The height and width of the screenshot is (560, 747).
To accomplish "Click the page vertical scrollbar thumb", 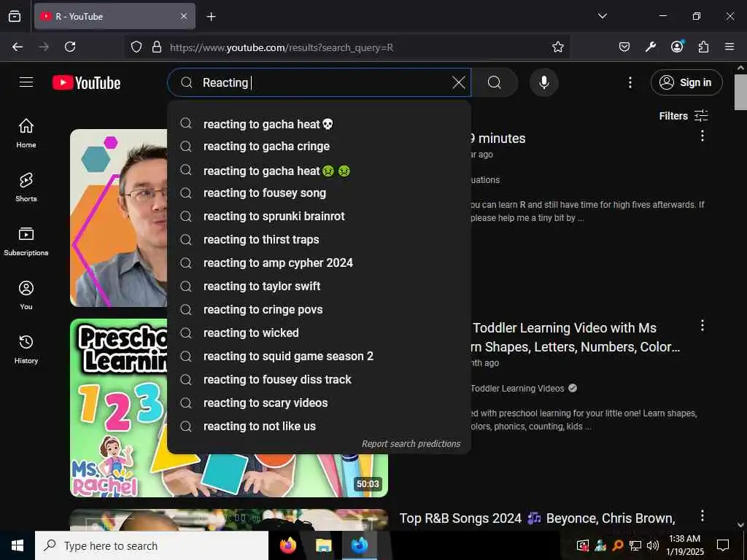I will click(740, 92).
